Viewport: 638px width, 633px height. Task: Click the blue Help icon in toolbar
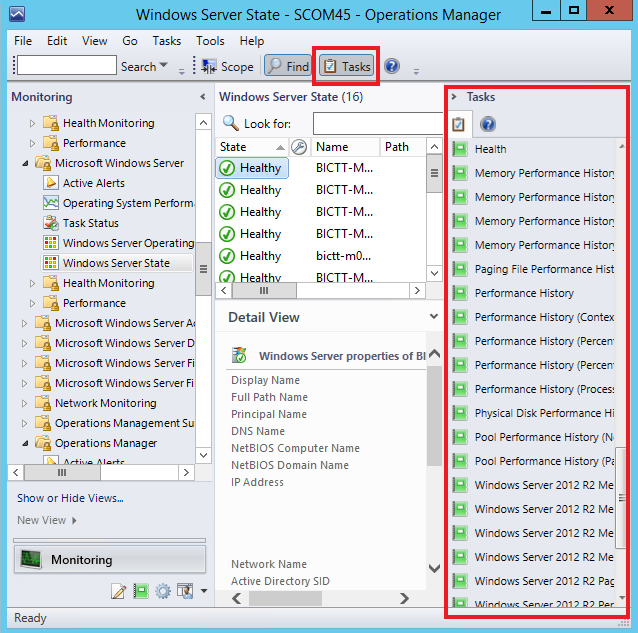point(392,66)
